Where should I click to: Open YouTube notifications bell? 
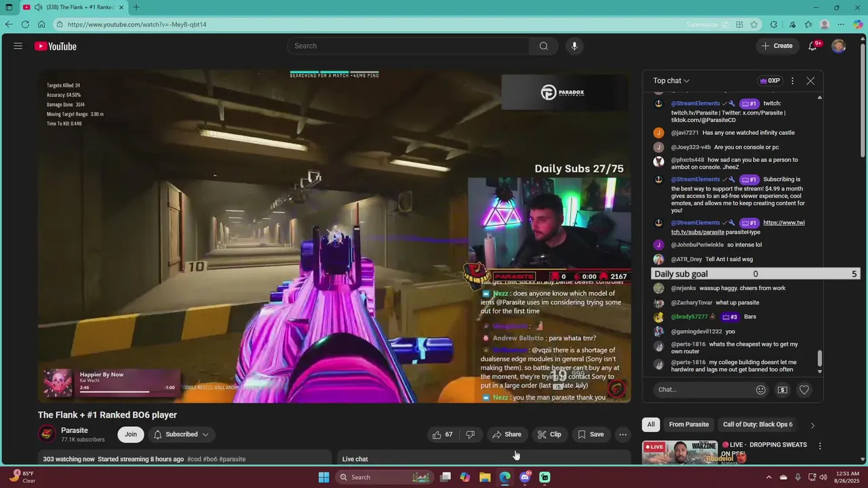coord(812,46)
